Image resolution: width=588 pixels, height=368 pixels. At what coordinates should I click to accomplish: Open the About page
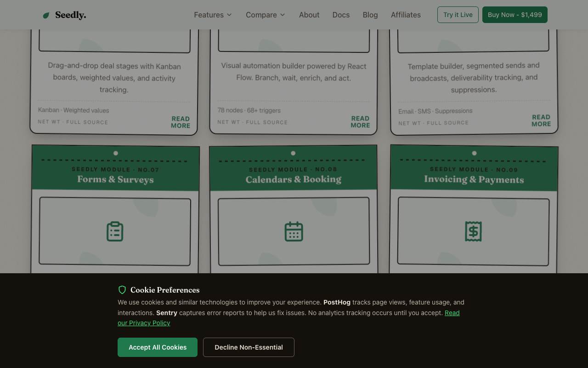point(309,15)
